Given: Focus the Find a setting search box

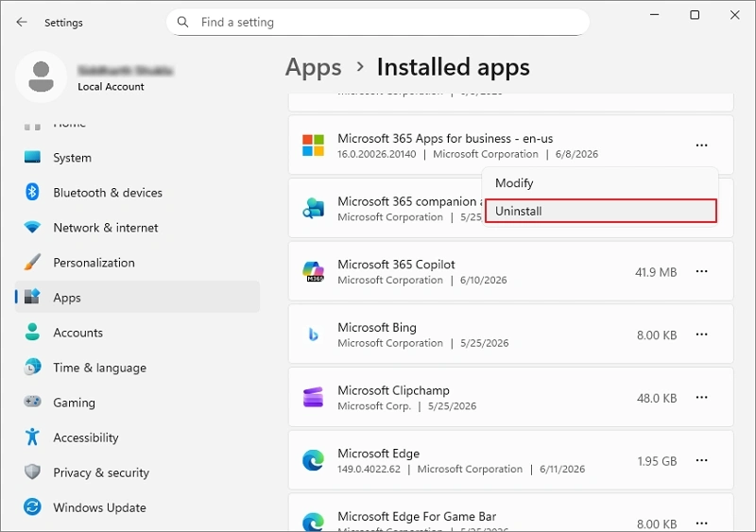Looking at the screenshot, I should [x=377, y=22].
